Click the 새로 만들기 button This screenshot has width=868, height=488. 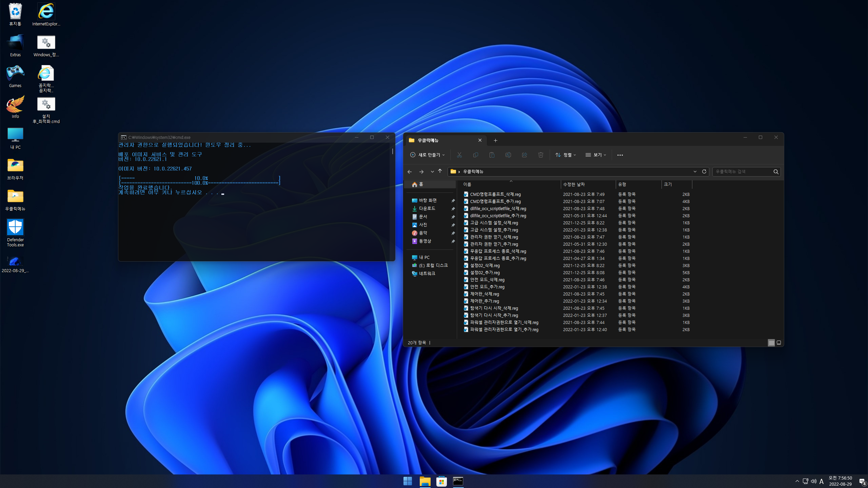[x=427, y=155]
